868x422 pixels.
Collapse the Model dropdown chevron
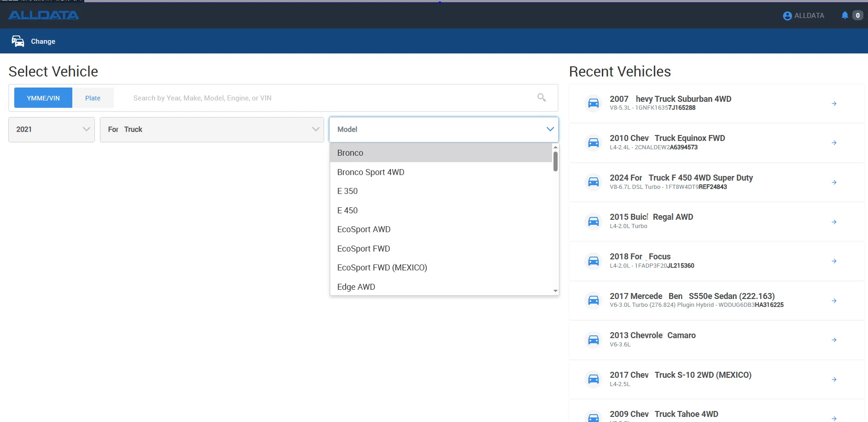[550, 129]
